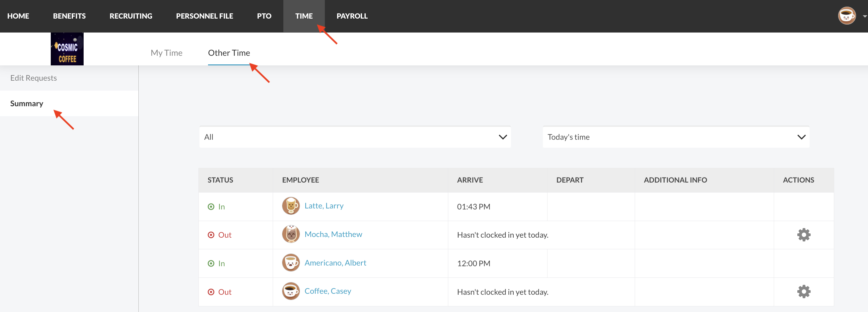Screen dimensions: 868x312
Task: Click the gear icon for Mocha, Matthew
Action: (x=803, y=235)
